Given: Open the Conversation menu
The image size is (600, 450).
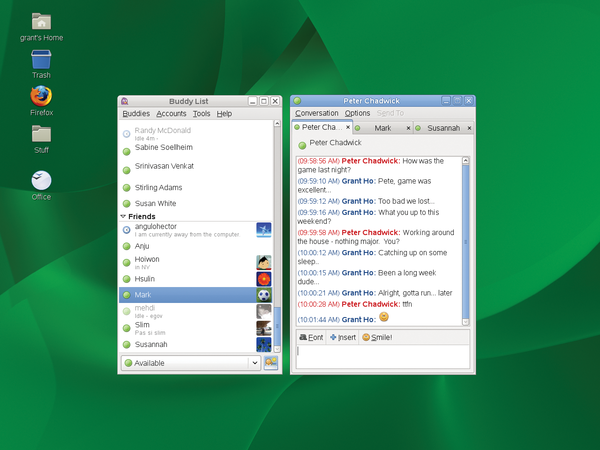Looking at the screenshot, I should click(316, 113).
